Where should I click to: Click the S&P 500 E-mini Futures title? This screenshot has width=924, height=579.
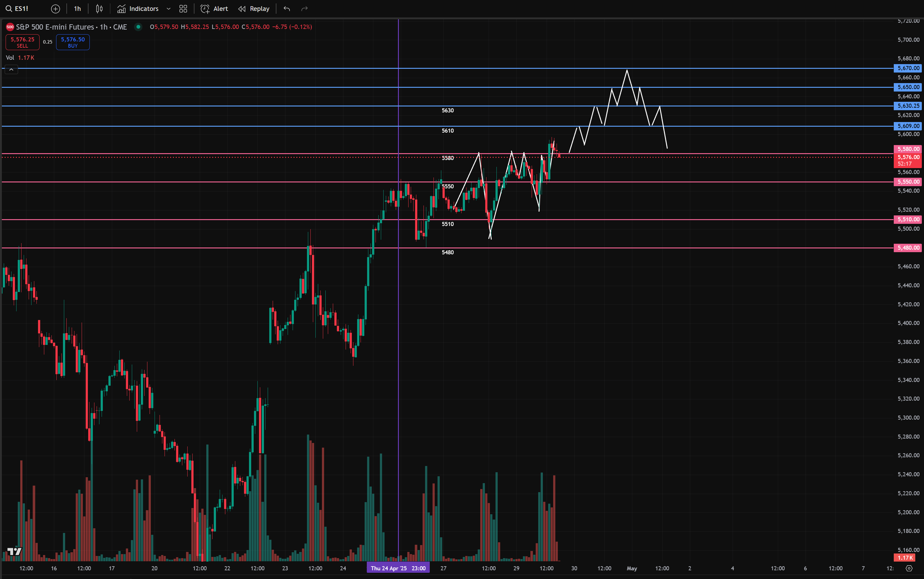55,27
